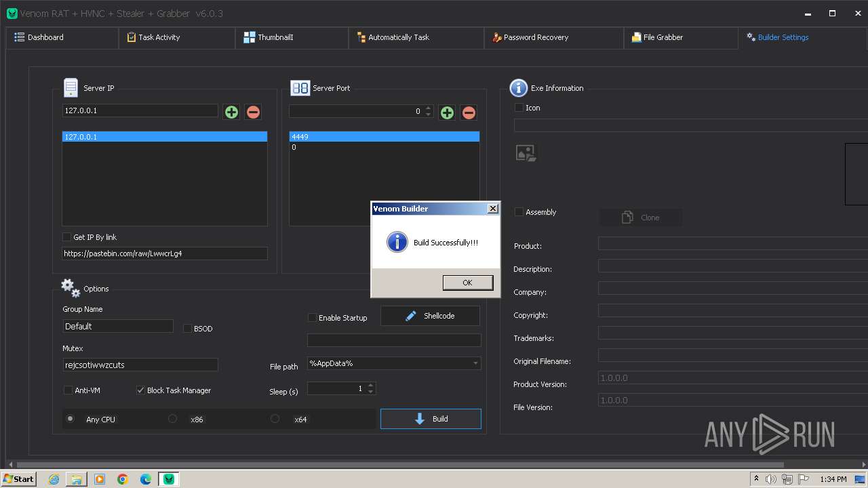Enable the Anti-VM checkbox
868x488 pixels.
click(x=68, y=390)
